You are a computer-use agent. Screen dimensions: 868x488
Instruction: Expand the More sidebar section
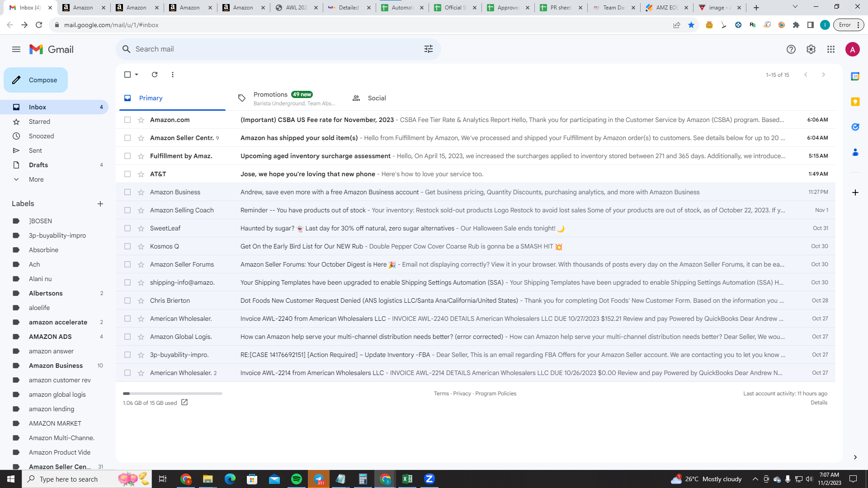point(36,179)
